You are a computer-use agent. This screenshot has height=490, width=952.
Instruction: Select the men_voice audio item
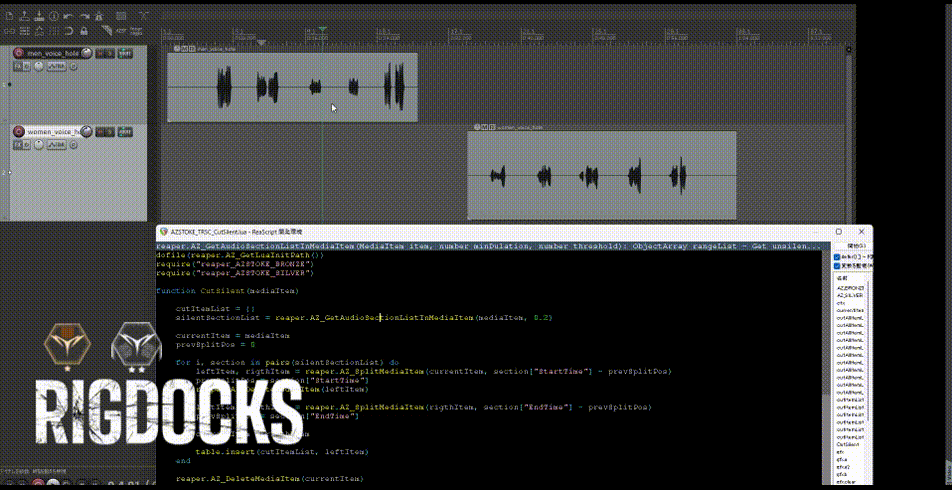point(292,87)
